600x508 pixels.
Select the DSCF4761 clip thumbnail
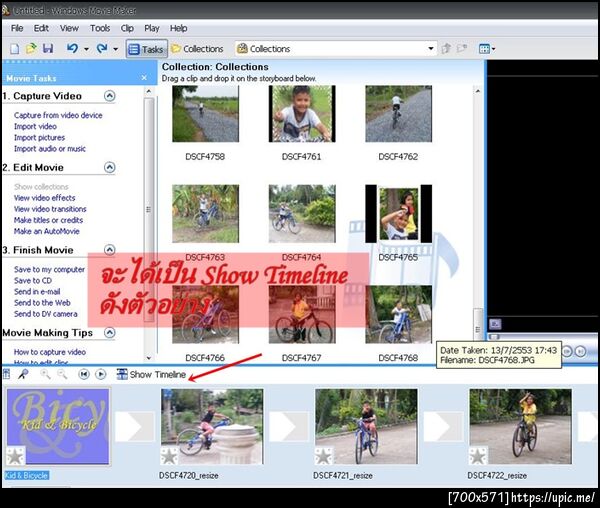click(x=302, y=114)
